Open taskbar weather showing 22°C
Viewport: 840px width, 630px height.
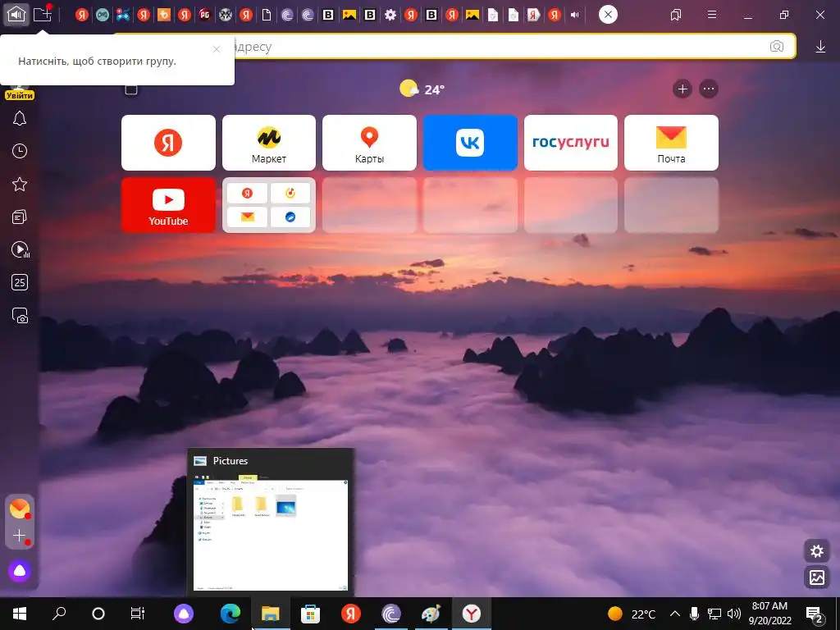coord(632,614)
